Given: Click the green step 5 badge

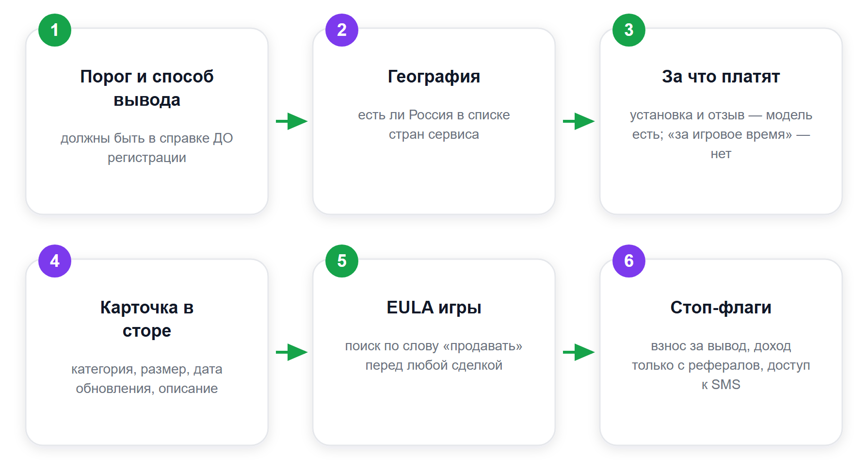Looking at the screenshot, I should [x=342, y=261].
